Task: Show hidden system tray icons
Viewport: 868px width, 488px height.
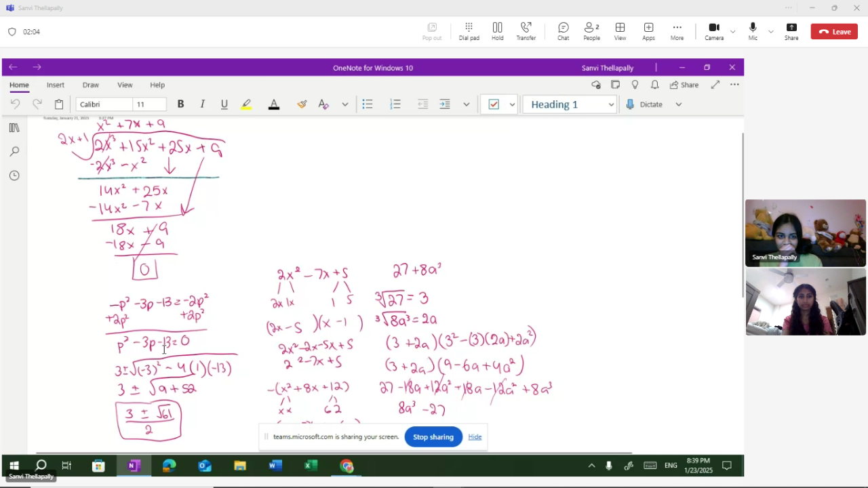Action: [x=591, y=466]
